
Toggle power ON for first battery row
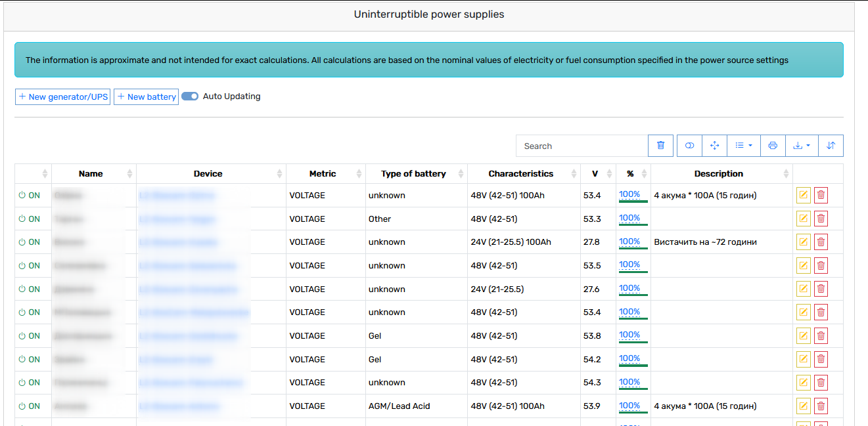point(29,196)
